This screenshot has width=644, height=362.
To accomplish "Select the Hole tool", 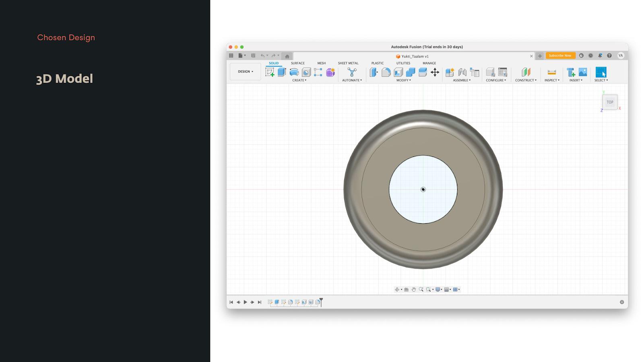I will (x=306, y=72).
